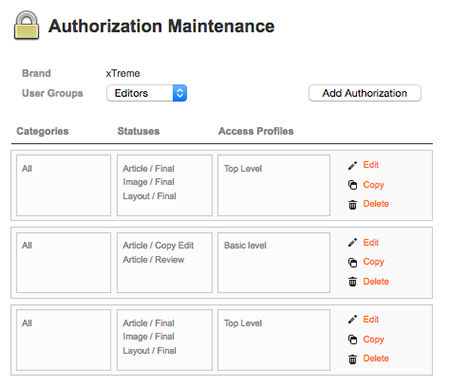The image size is (450, 386).
Task: Click the padlock icon beside Authorization Maintenance
Action: point(27,25)
